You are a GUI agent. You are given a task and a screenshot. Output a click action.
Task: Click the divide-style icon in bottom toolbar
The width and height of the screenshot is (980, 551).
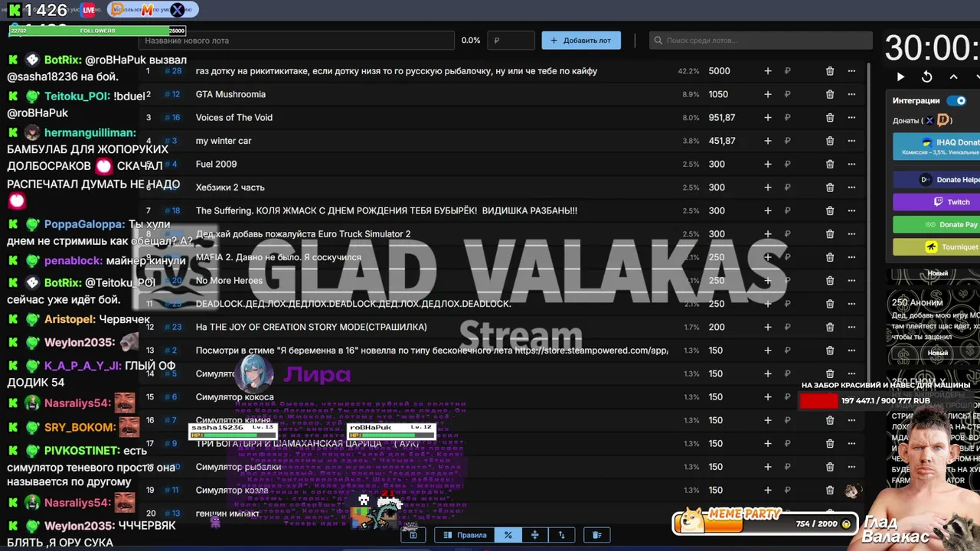pos(534,535)
